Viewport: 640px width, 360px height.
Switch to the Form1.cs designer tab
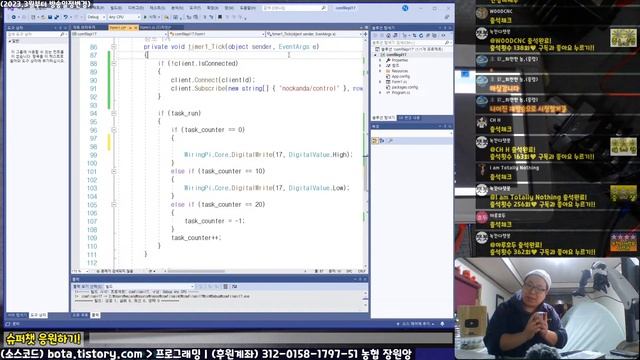tap(156, 28)
